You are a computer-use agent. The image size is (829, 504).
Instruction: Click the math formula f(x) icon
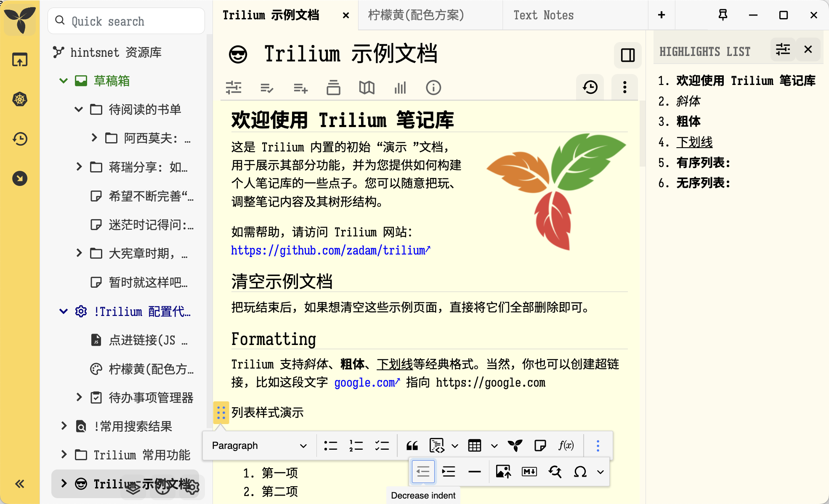pyautogui.click(x=566, y=446)
